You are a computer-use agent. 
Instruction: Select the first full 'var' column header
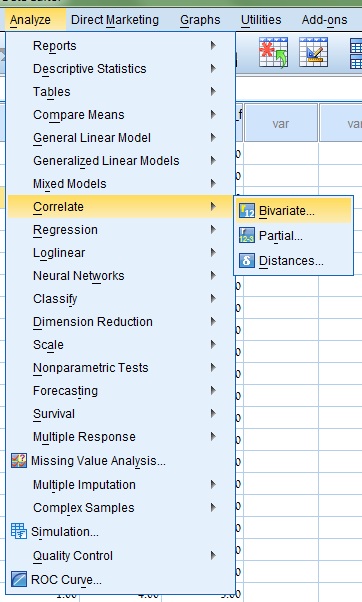point(281,123)
